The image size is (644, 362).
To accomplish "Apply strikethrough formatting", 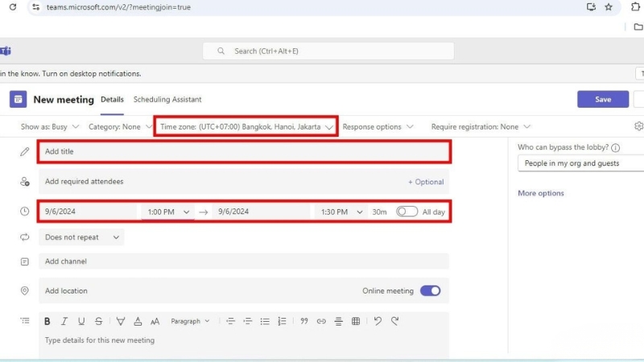I will tap(98, 321).
